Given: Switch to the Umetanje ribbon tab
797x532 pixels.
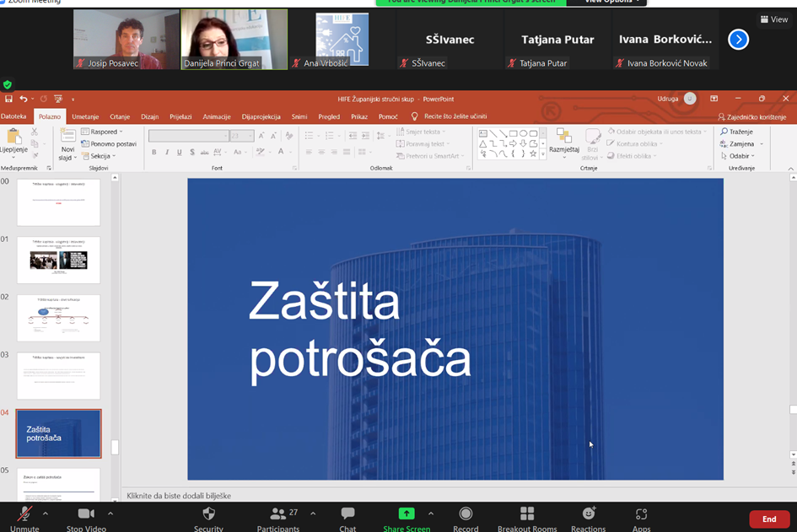Looking at the screenshot, I should [85, 116].
